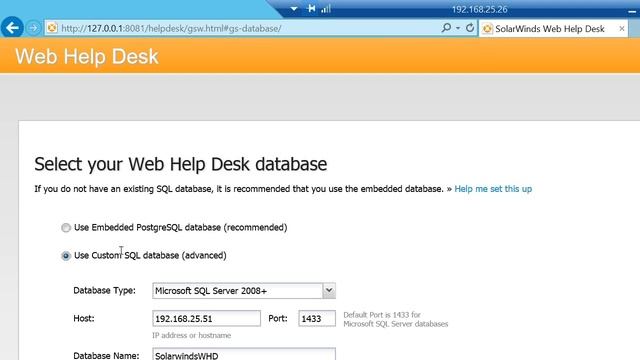Click the site favicon in address bar

[x=52, y=28]
